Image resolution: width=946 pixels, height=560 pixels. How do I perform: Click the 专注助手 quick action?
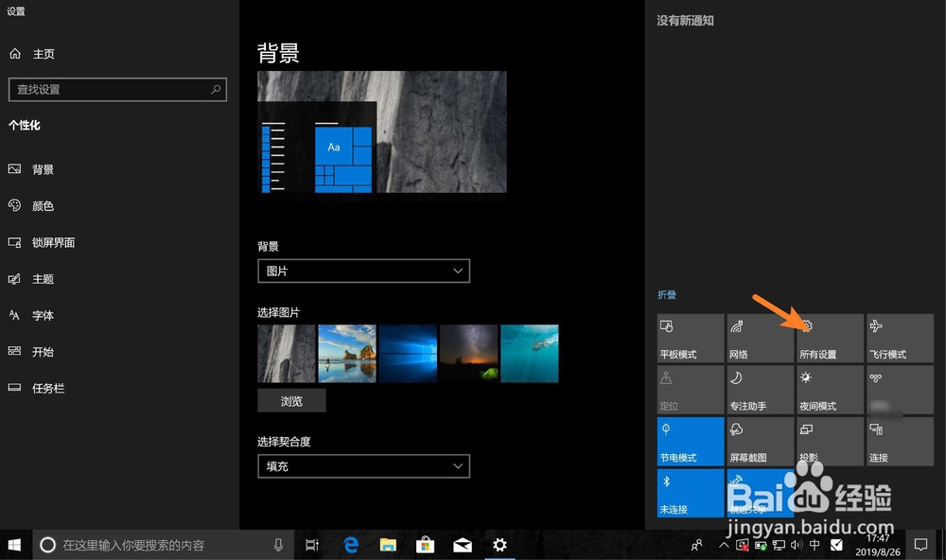click(759, 390)
